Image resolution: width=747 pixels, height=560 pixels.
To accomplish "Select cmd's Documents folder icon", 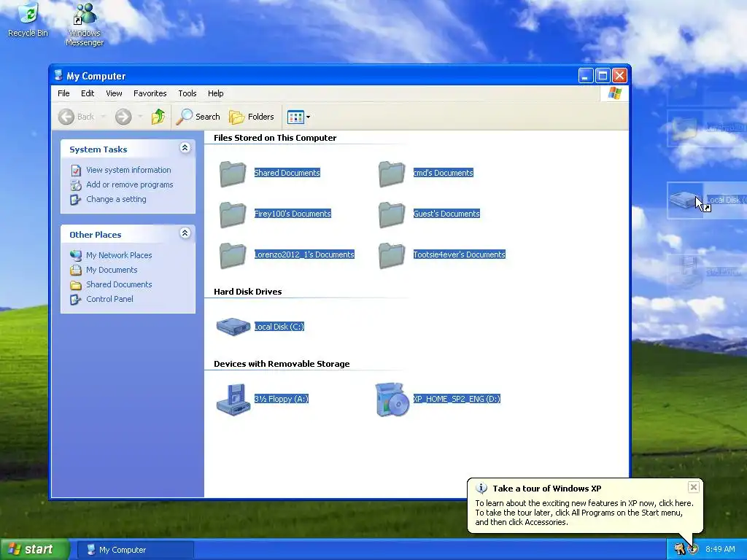I will click(392, 174).
